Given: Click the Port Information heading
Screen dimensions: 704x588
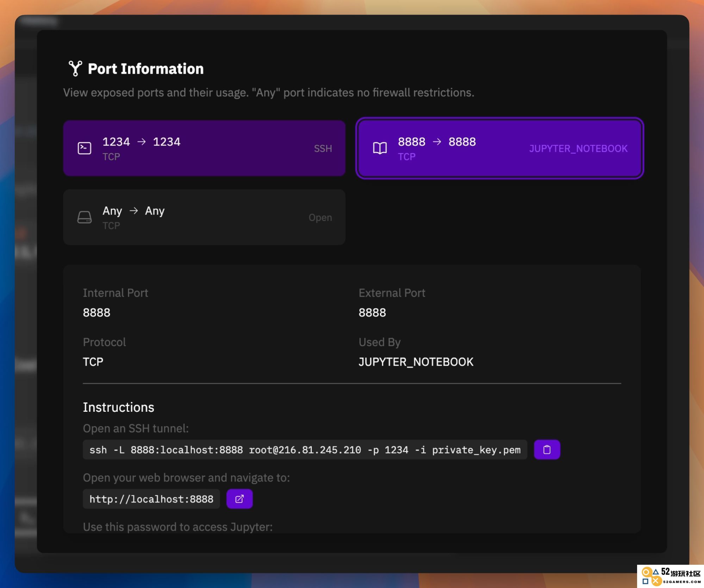Looking at the screenshot, I should [x=145, y=69].
